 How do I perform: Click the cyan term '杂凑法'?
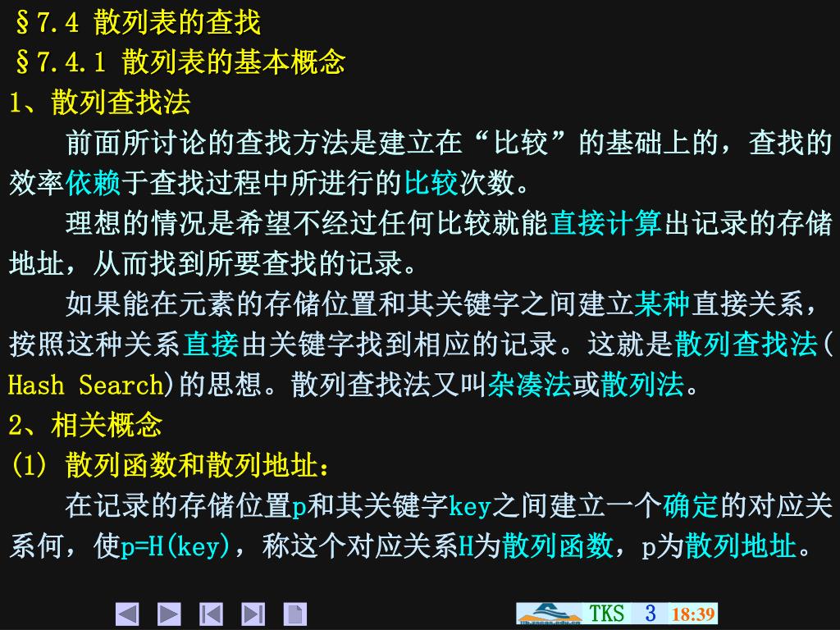[x=529, y=385]
